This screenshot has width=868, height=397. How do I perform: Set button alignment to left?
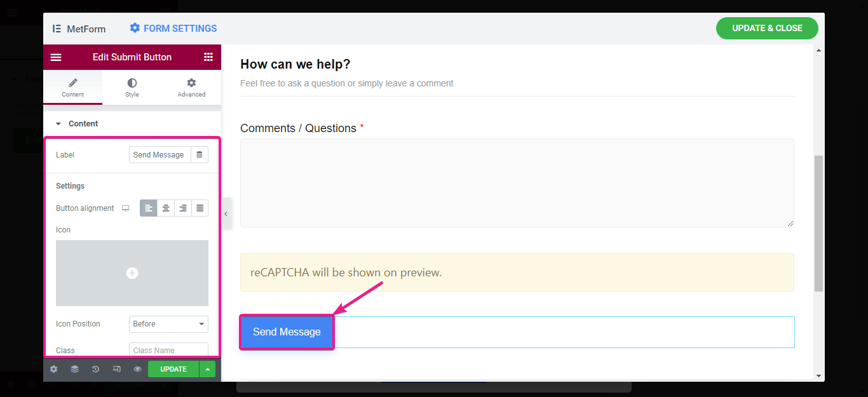(x=149, y=208)
